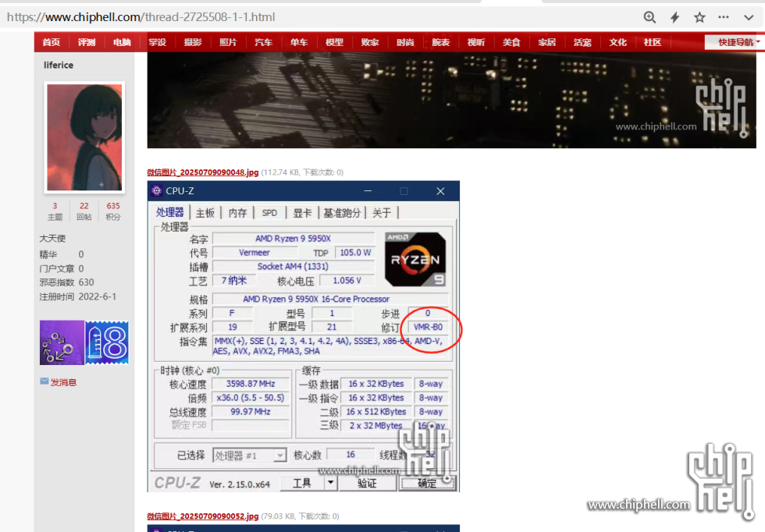
Task: Select 败家 in the red navigation bar
Action: coord(369,42)
